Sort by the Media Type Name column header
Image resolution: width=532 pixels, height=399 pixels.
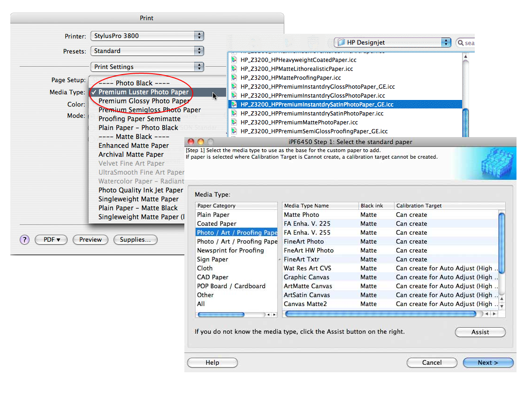coord(320,206)
